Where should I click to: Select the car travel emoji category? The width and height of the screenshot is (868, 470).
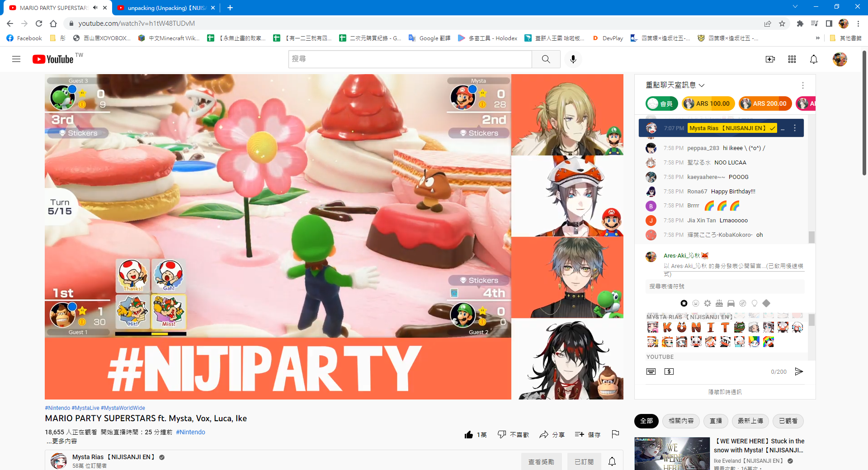click(x=731, y=303)
